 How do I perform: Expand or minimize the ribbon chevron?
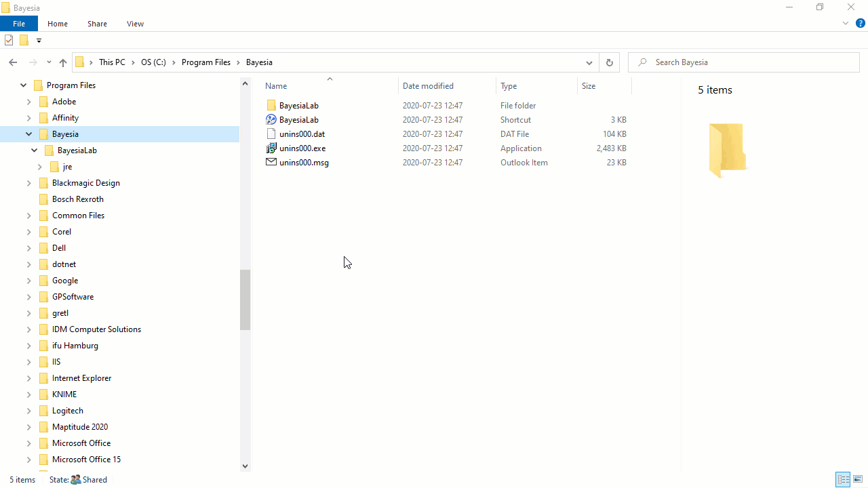tap(846, 23)
